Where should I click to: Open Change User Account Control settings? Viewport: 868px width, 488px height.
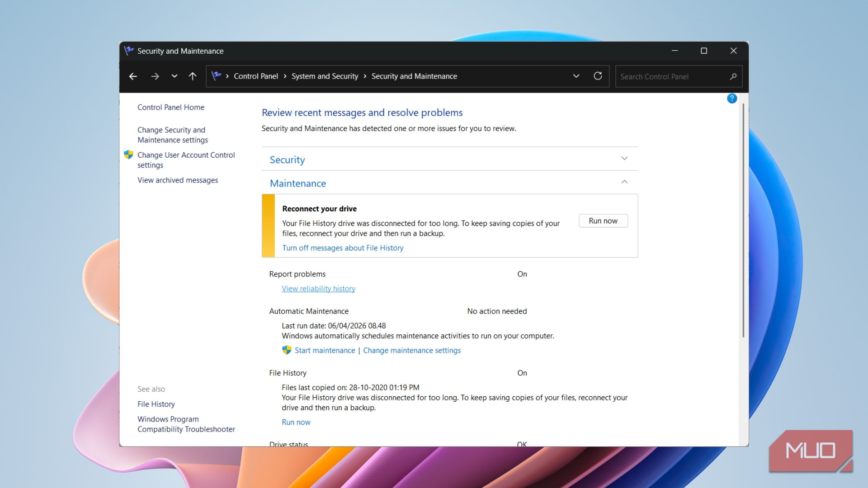click(x=186, y=160)
